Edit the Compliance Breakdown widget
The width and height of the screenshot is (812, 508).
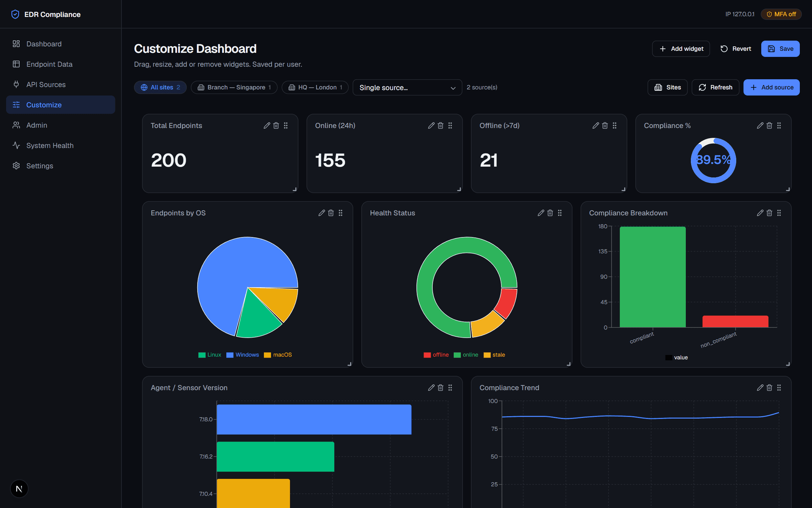(x=760, y=213)
